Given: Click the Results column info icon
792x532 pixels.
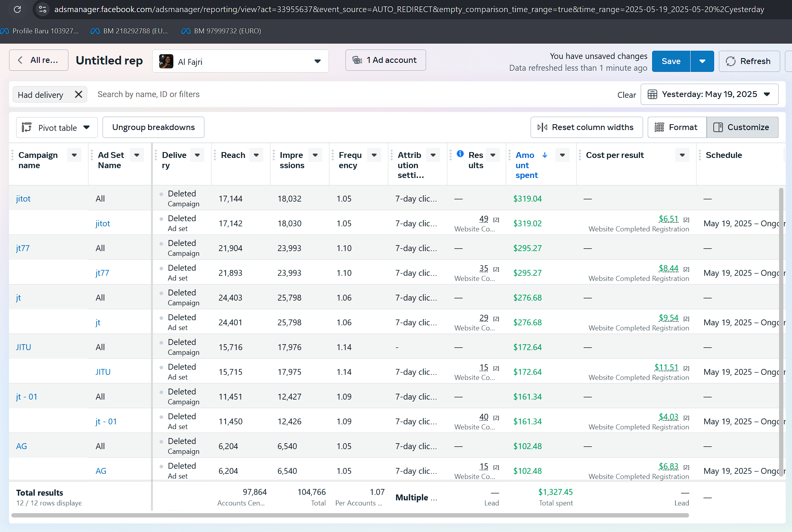Looking at the screenshot, I should [x=460, y=154].
